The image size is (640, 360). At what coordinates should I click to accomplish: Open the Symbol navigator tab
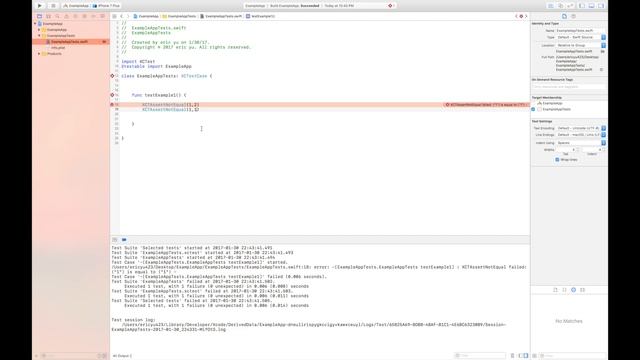(x=48, y=16)
